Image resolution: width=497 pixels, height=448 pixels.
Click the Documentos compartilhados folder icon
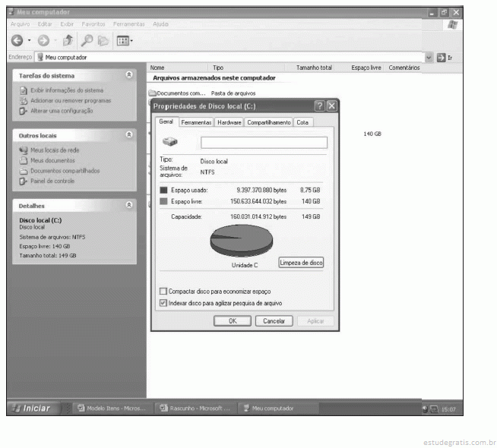pos(24,171)
